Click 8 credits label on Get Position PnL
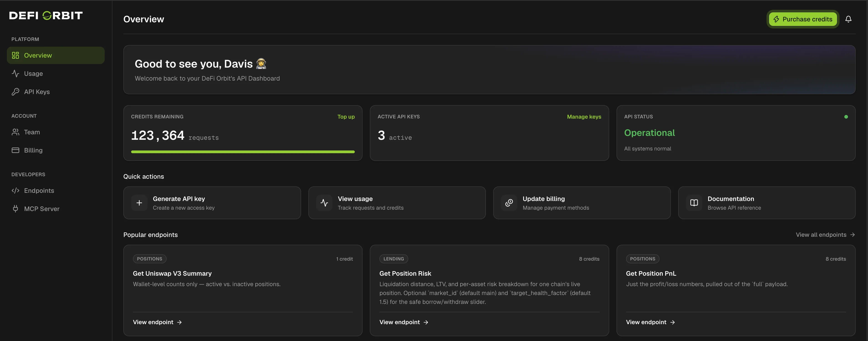868x341 pixels. (x=836, y=259)
